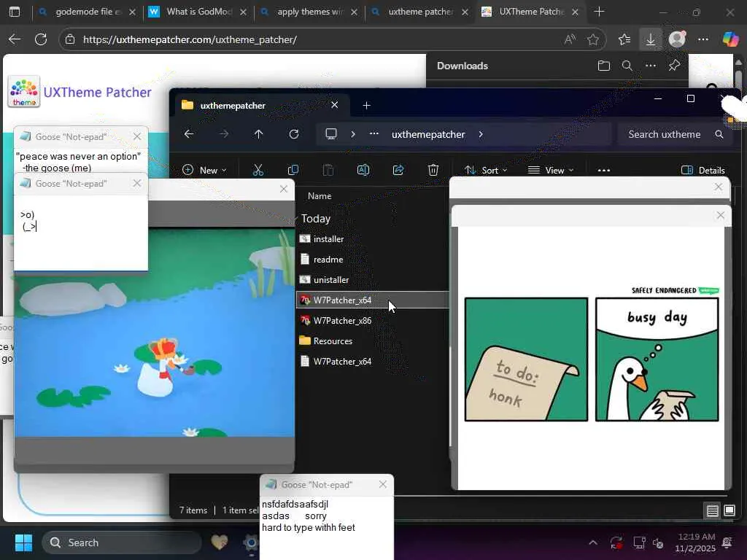
Task: Expand hidden breadcrumb path ellipsis
Action: [374, 134]
